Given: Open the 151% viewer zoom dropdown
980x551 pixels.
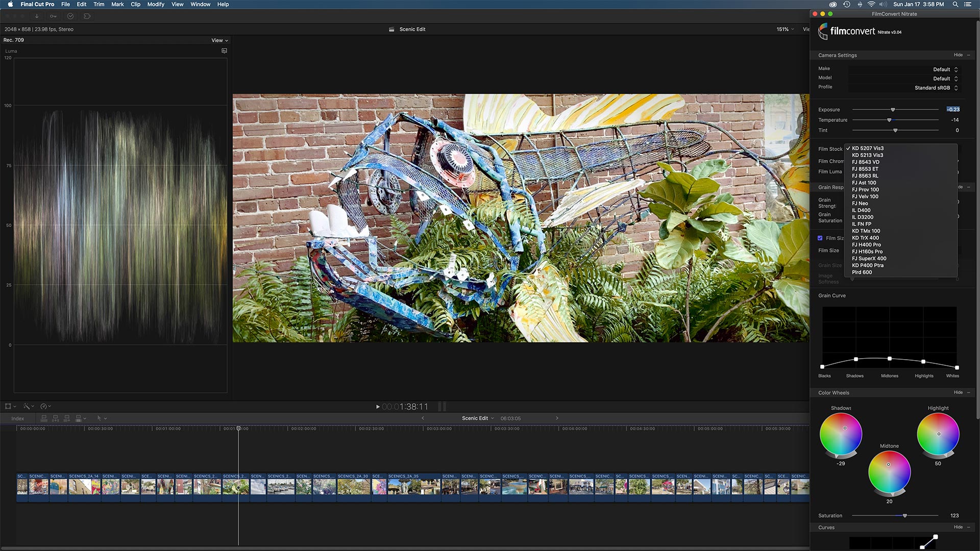Looking at the screenshot, I should click(785, 29).
